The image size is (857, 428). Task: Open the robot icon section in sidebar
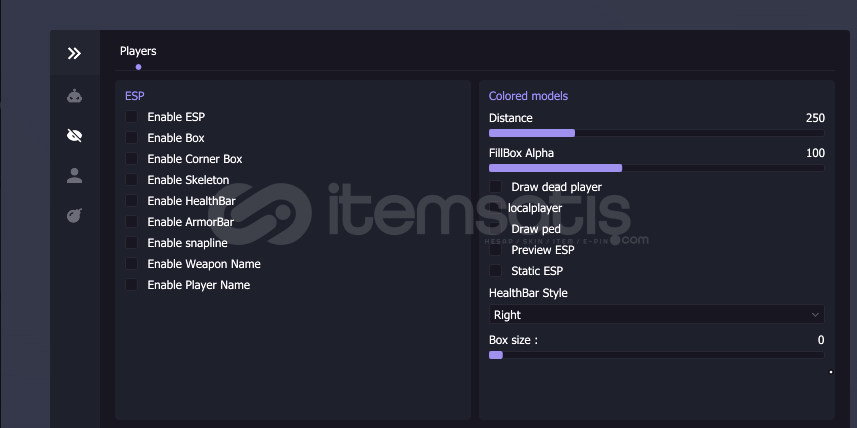click(74, 96)
